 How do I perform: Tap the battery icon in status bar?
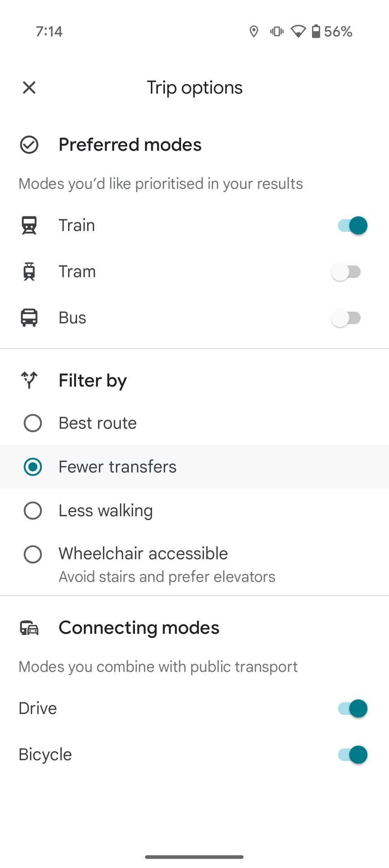(x=316, y=31)
